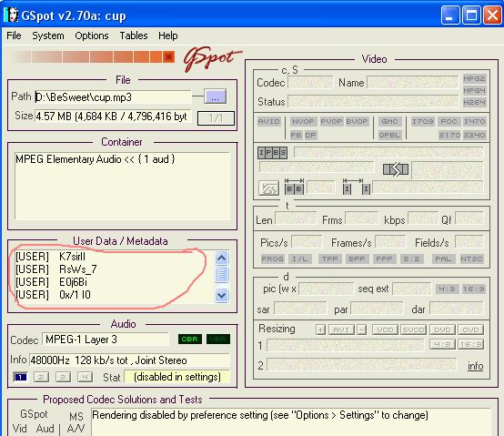Screen dimensions: 504x436
Task: Click the PVOP indicator
Action: pyautogui.click(x=331, y=121)
